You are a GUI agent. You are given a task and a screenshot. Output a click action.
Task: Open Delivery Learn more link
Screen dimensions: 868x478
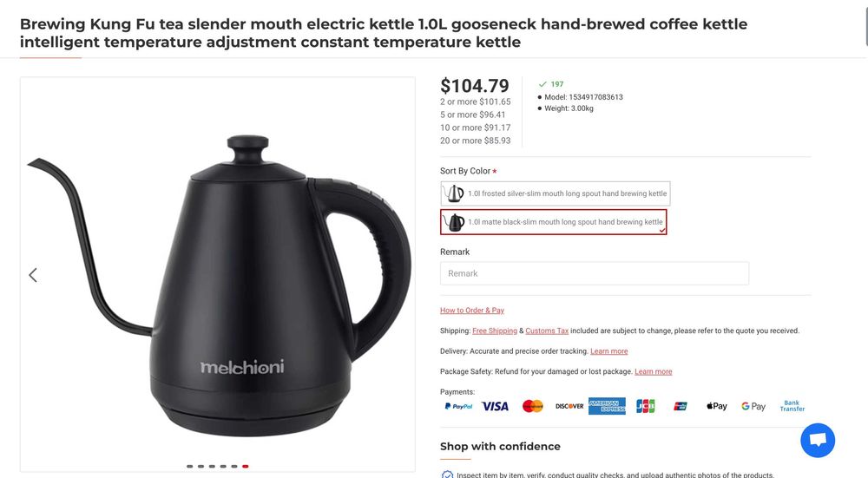609,351
